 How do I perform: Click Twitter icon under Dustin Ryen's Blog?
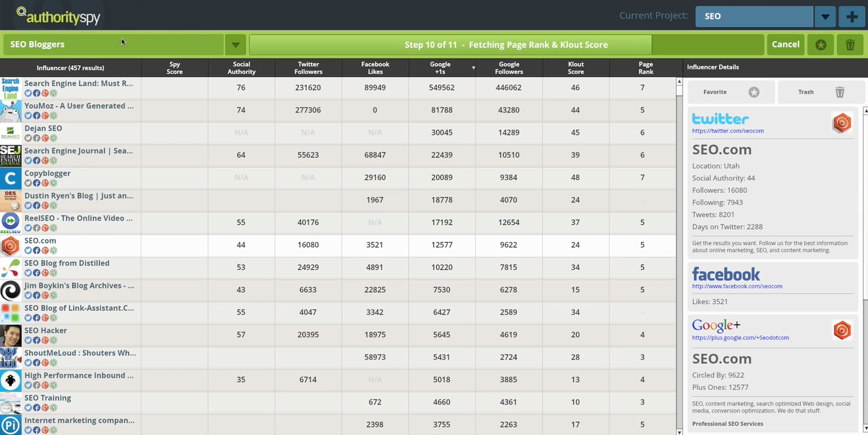[28, 205]
